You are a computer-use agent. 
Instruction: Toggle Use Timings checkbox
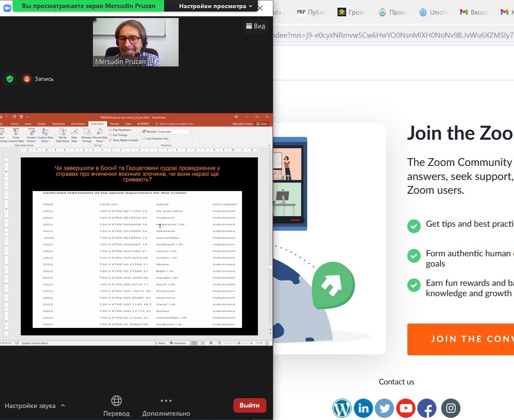point(111,135)
